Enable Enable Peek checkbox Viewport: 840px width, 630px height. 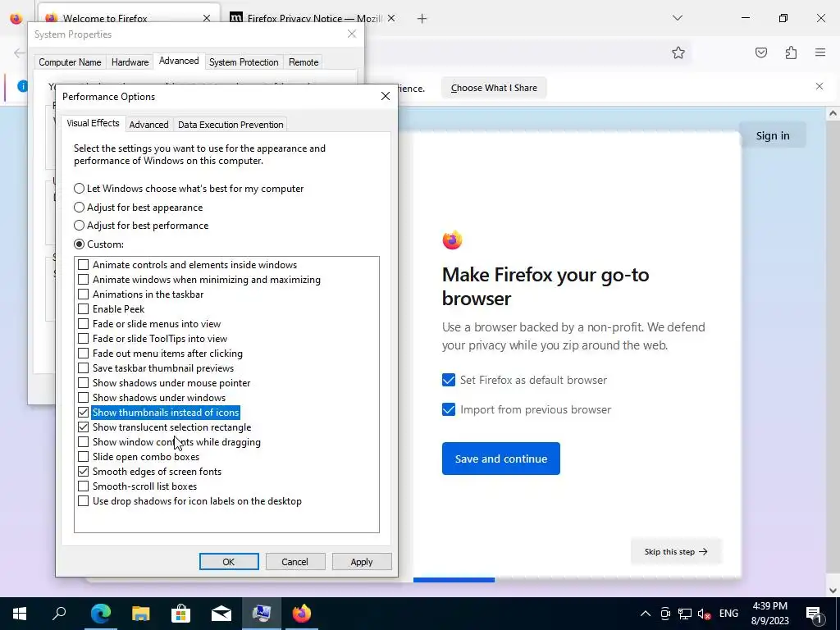(83, 309)
